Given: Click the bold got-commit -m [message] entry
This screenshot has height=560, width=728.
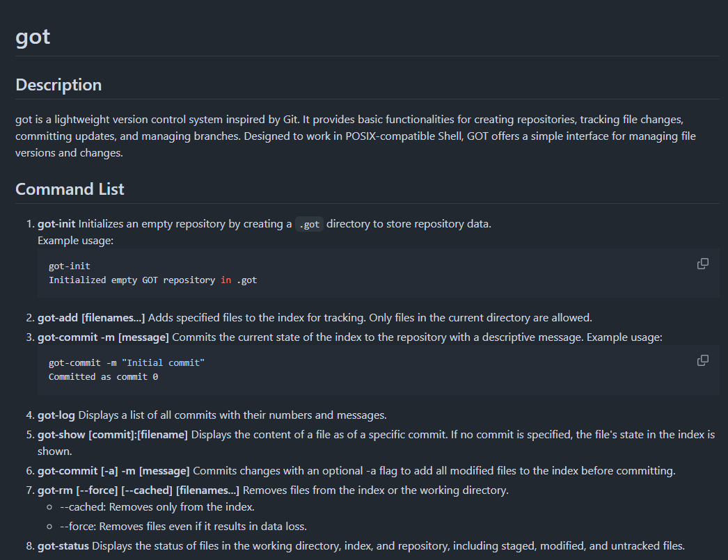Looking at the screenshot, I should [x=103, y=337].
